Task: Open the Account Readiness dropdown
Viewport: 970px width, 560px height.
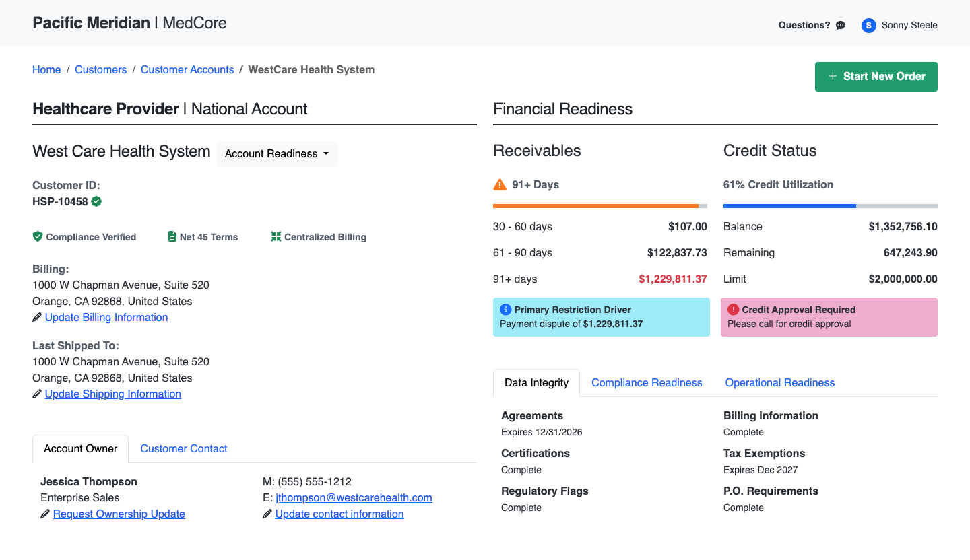Action: [x=277, y=154]
